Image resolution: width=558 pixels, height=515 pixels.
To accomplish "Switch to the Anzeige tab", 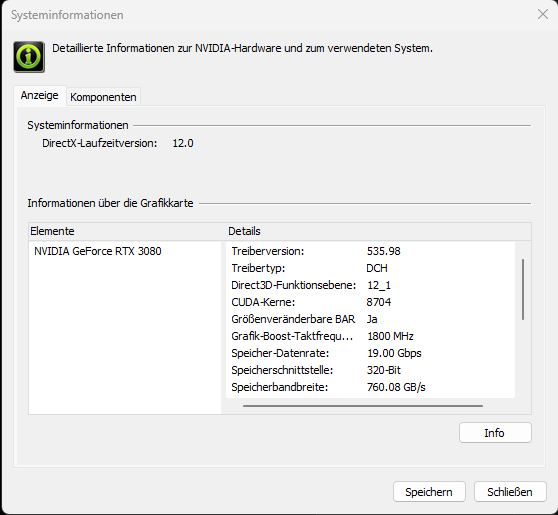I will click(x=40, y=95).
